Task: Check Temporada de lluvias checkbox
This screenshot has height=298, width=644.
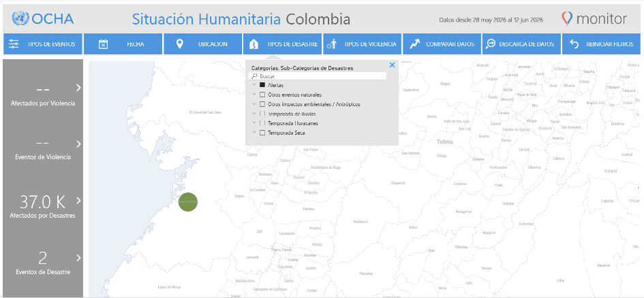Action: 262,114
